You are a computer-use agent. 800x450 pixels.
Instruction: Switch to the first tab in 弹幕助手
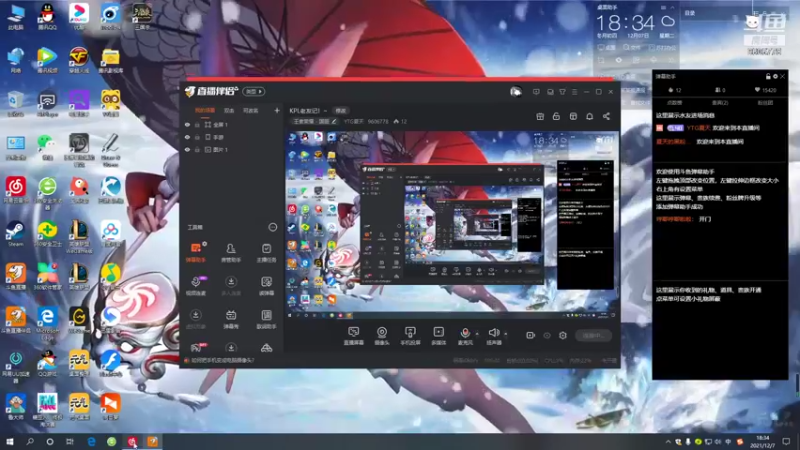click(674, 103)
